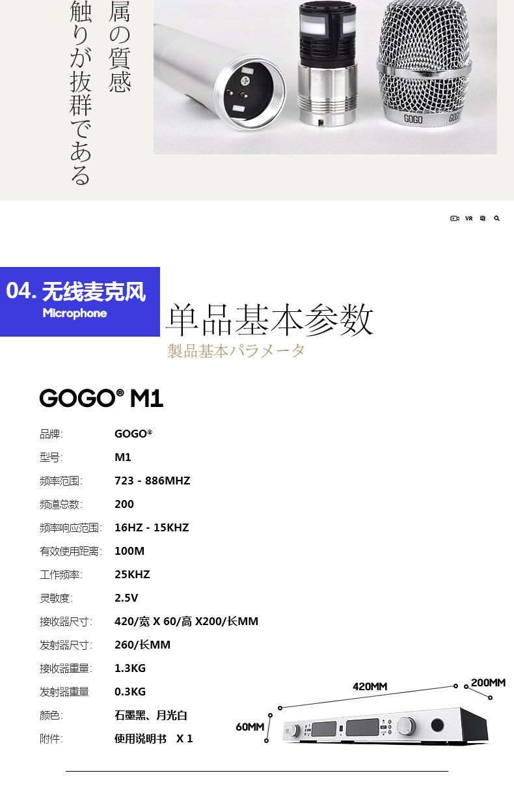The image size is (514, 812).
Task: Click the magnifier search icon
Action: [497, 218]
